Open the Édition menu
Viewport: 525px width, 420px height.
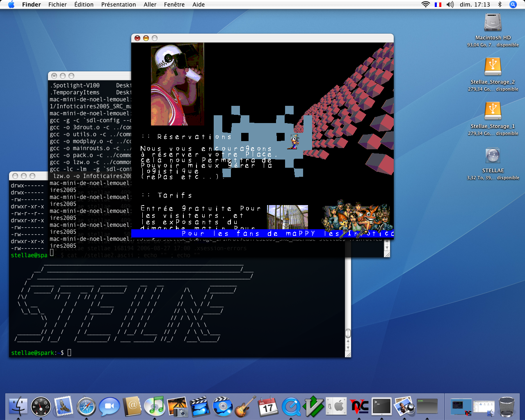pyautogui.click(x=84, y=5)
